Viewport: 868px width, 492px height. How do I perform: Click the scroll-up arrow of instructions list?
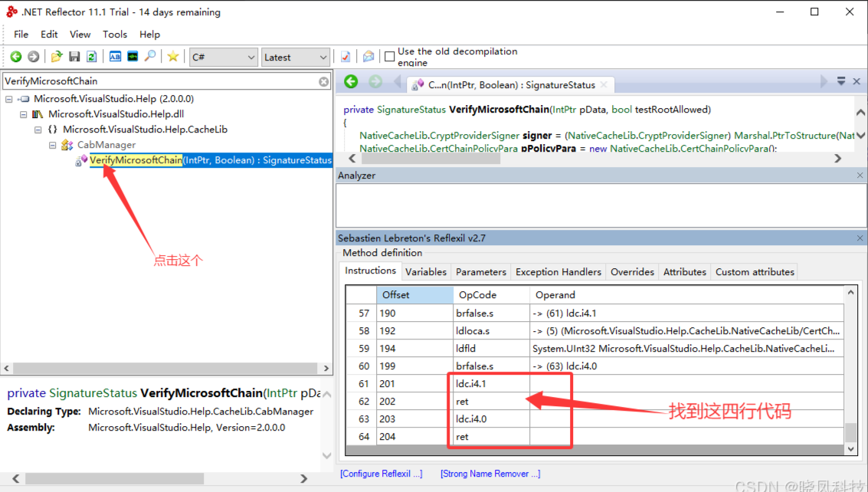point(851,292)
